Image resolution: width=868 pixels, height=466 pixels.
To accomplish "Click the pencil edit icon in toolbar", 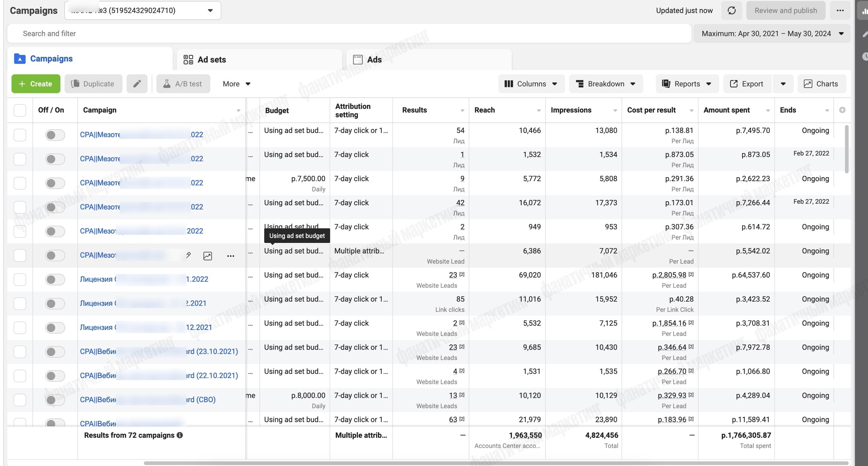I will click(137, 84).
